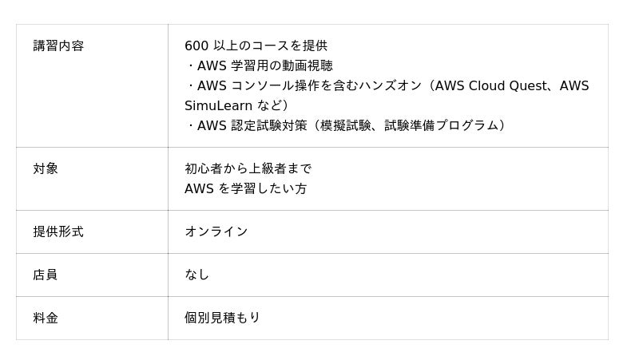639x364 pixels.
Task: Click the 対象 row header cell
Action: pyautogui.click(x=46, y=169)
